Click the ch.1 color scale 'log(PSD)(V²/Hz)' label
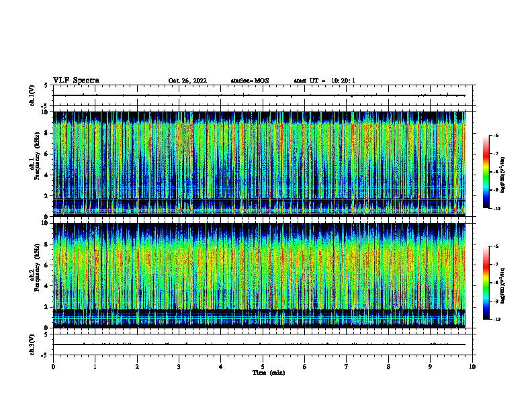The image size is (532, 411). pyautogui.click(x=504, y=175)
